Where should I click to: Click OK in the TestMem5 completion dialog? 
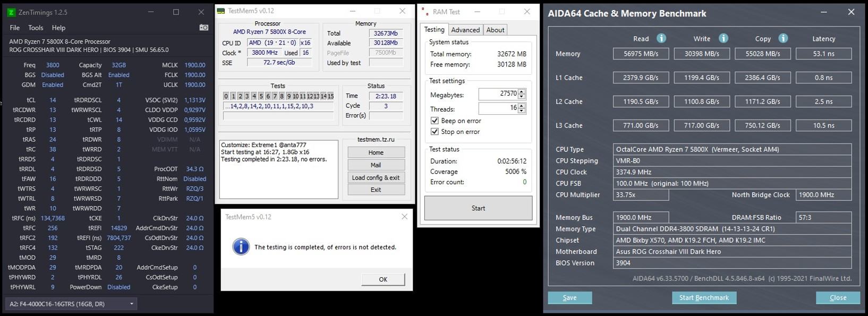click(383, 279)
